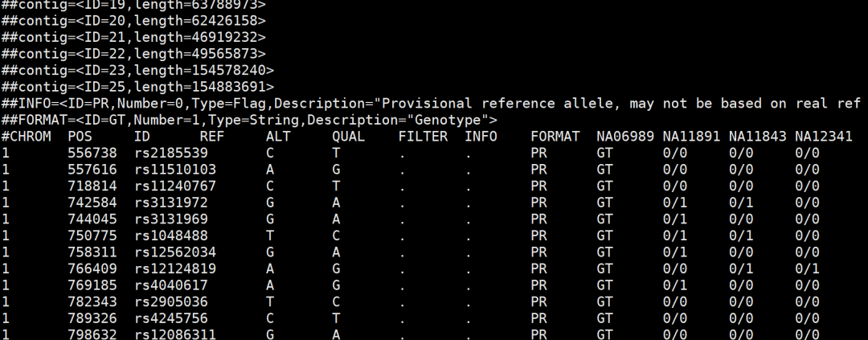The image size is (868, 340).
Task: Click the contig ID=21 line
Action: tap(133, 37)
